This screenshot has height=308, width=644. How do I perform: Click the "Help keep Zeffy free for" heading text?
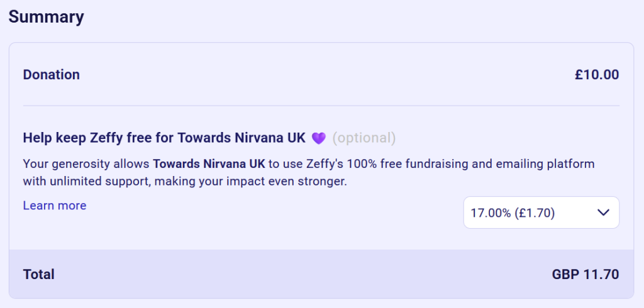click(99, 138)
